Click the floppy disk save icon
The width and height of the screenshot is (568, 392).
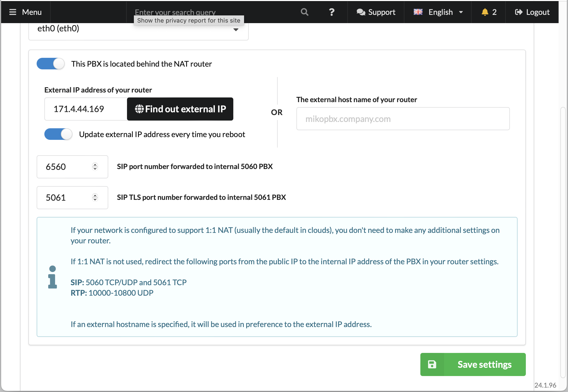(x=432, y=364)
